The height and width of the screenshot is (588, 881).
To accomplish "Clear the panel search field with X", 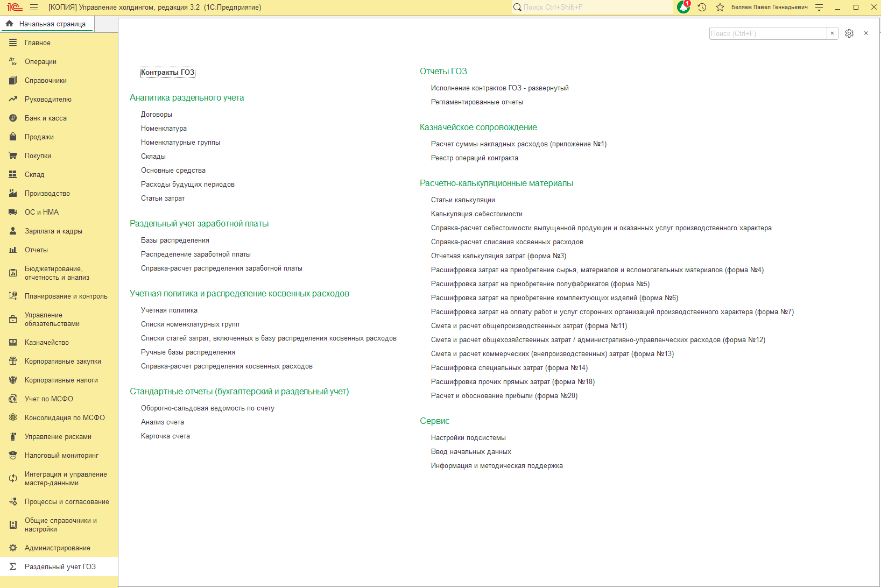I will click(832, 33).
